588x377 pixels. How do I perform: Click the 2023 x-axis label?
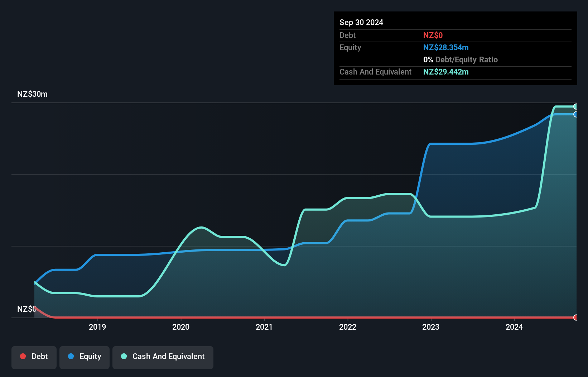point(431,327)
